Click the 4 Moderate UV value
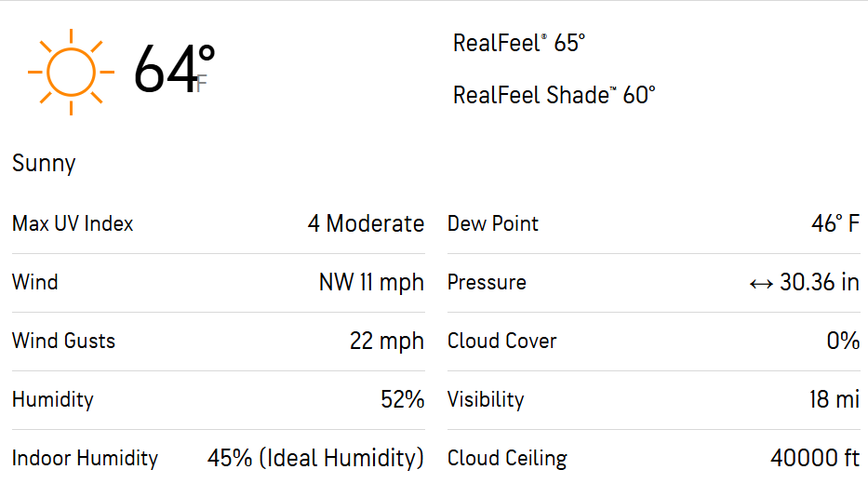Viewport: 868px width, 483px height. [366, 223]
